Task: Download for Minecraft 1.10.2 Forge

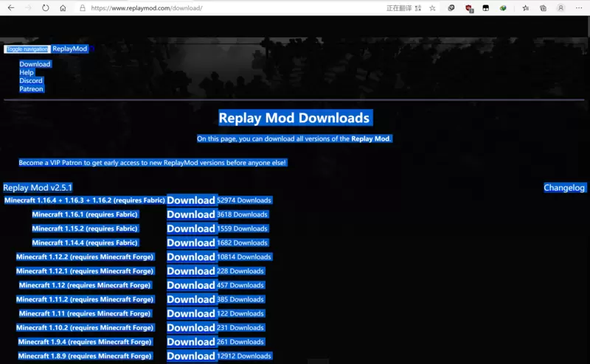Action: pyautogui.click(x=191, y=328)
